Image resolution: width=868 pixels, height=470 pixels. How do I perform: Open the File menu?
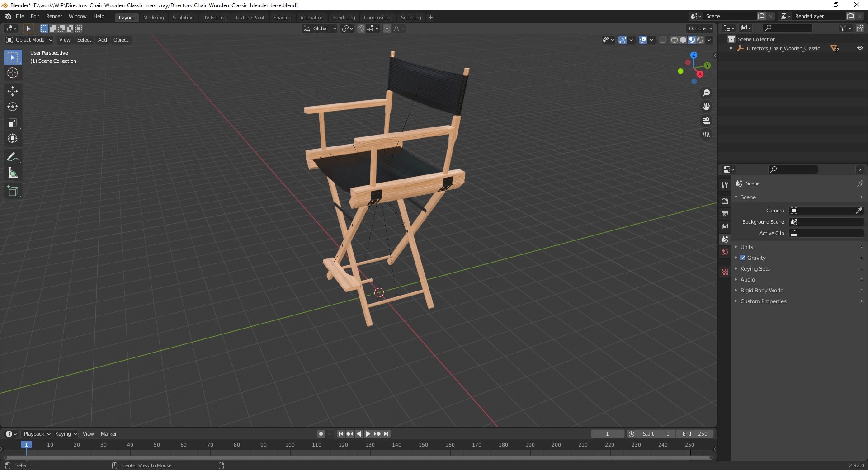[20, 16]
